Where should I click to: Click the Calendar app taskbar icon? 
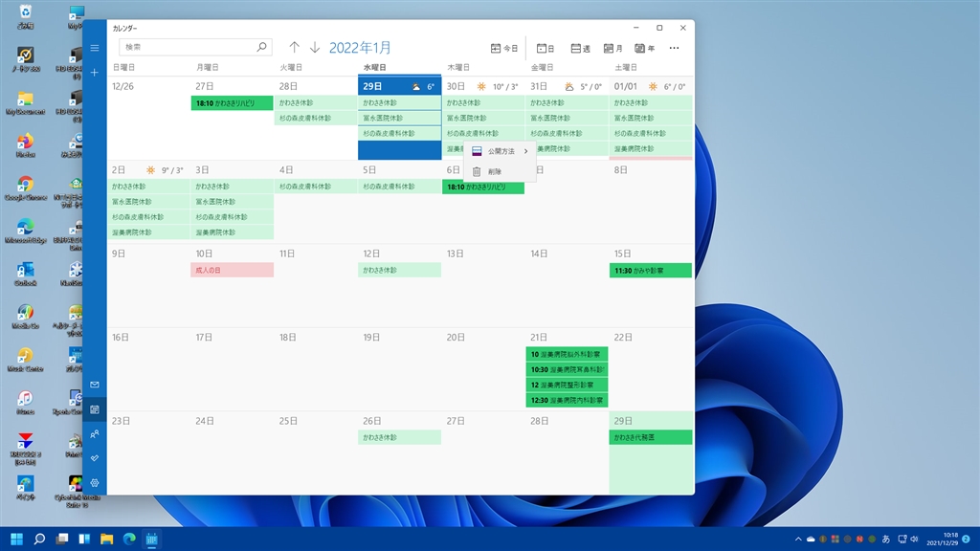(152, 539)
